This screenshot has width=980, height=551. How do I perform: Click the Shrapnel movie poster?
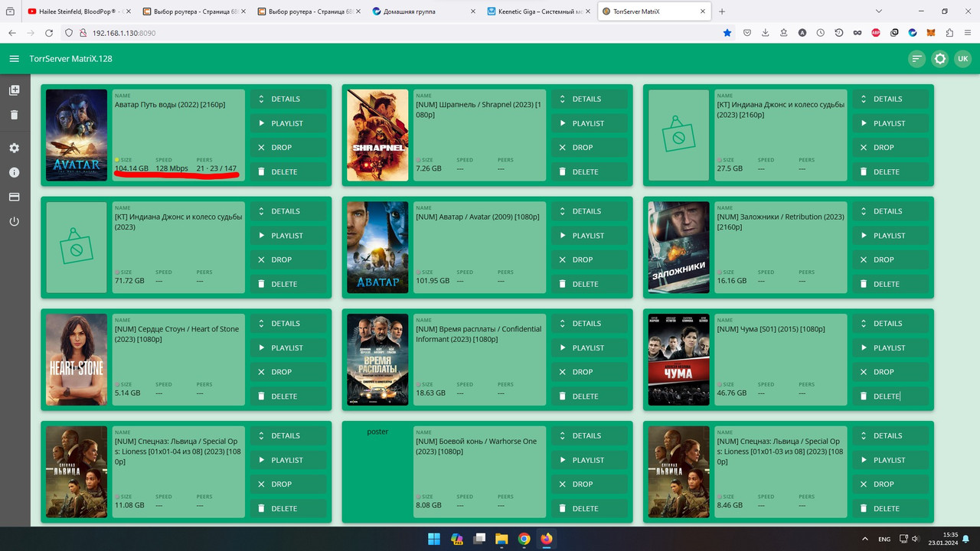[377, 135]
